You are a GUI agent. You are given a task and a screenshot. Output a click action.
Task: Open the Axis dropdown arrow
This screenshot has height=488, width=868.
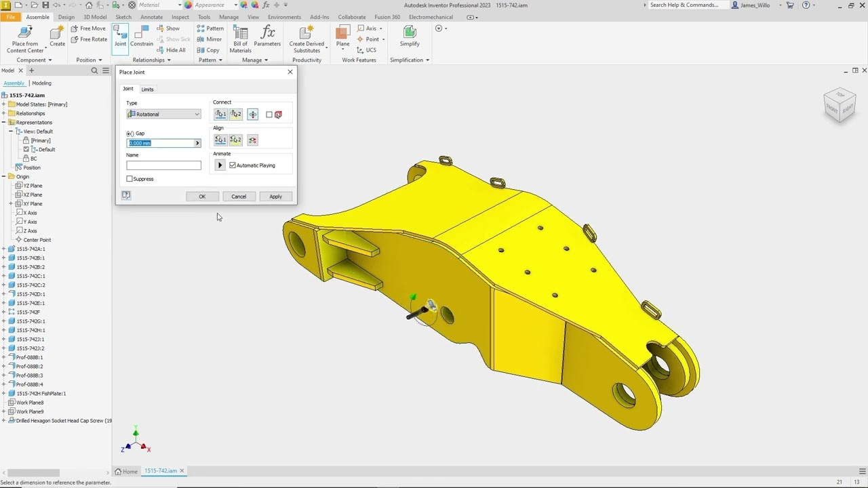click(380, 28)
